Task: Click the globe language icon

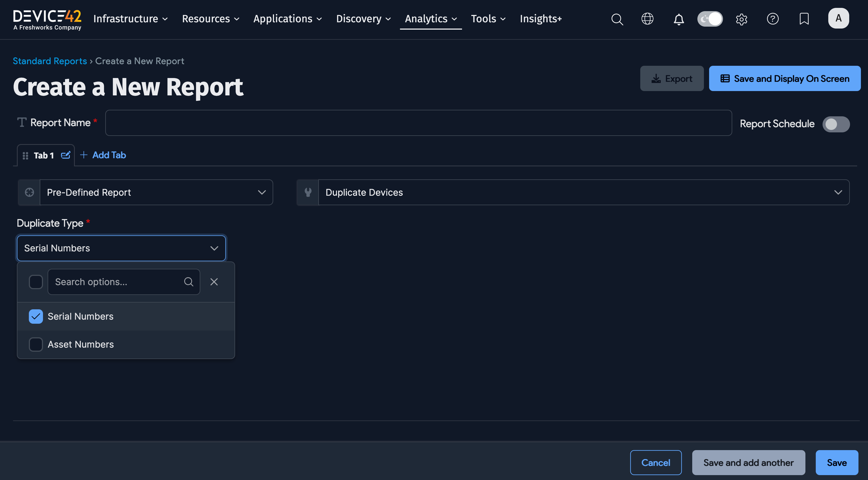Action: (x=647, y=19)
